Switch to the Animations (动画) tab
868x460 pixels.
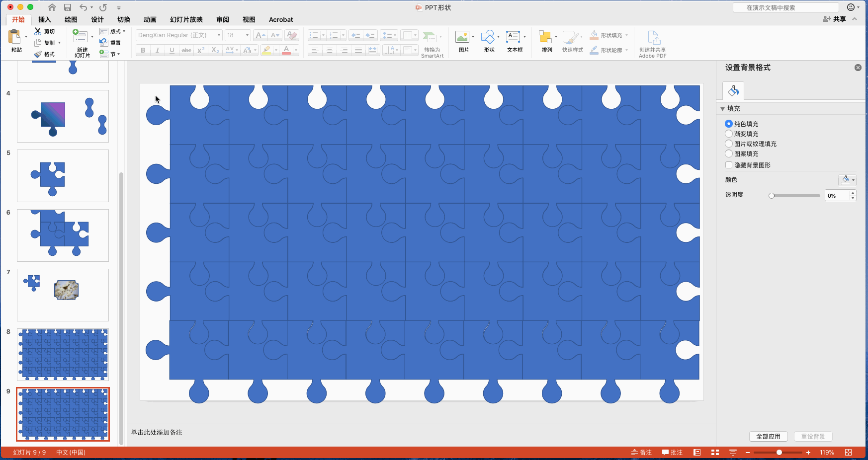[150, 20]
